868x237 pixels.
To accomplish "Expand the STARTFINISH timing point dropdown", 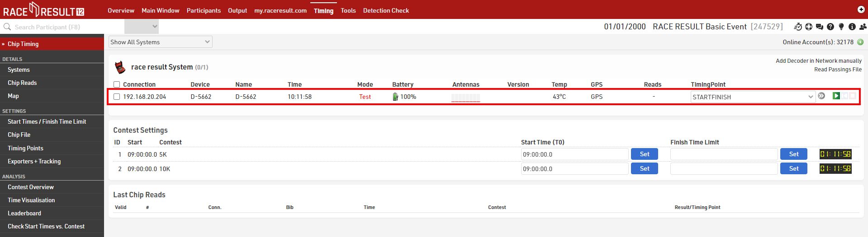I will (x=753, y=97).
